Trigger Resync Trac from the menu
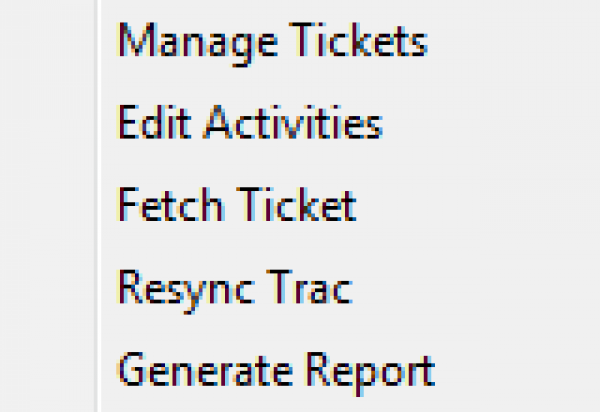The width and height of the screenshot is (600, 412). pyautogui.click(x=235, y=289)
